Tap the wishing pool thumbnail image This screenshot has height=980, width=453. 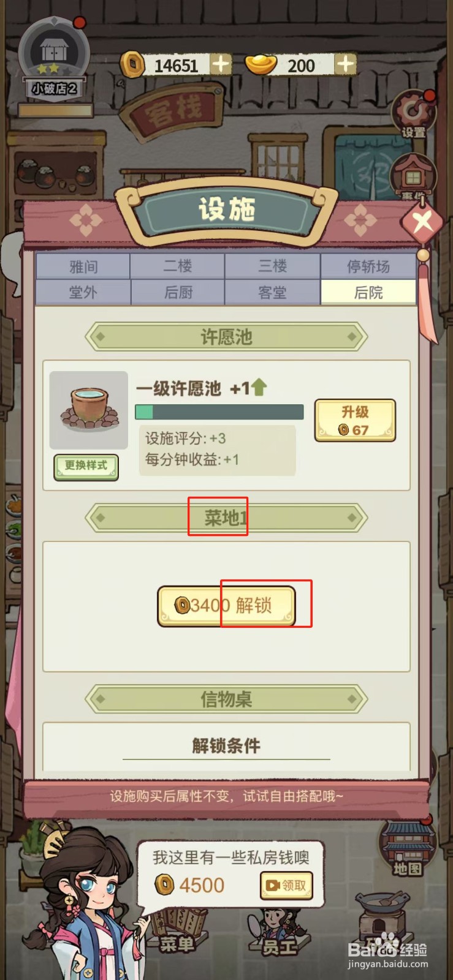point(89,410)
